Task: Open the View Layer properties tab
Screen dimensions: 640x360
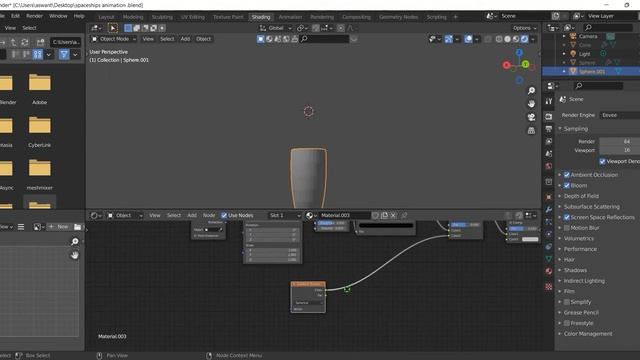Action: tap(549, 141)
